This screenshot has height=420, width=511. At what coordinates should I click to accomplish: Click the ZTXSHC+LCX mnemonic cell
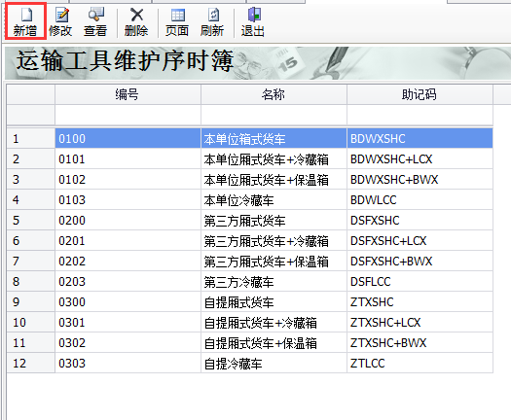coord(420,323)
